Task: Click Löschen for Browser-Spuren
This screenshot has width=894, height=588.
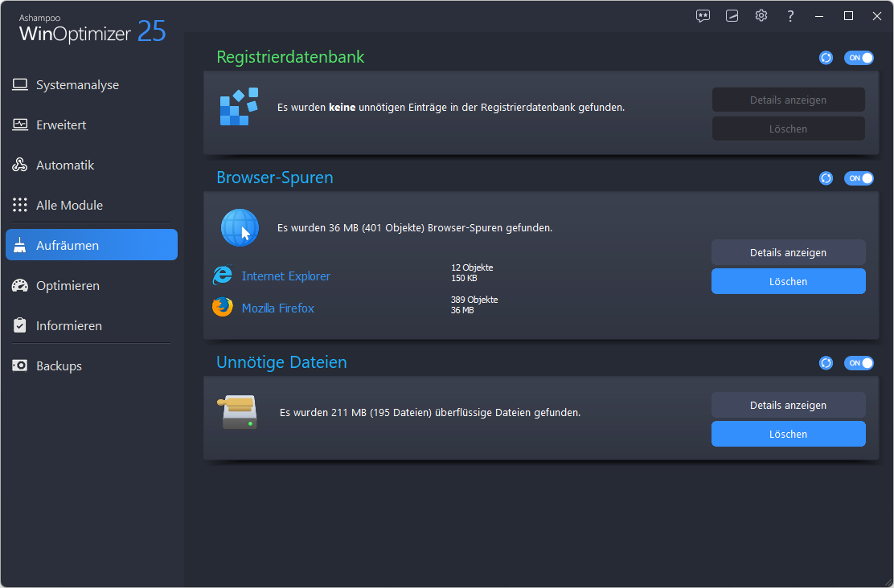Action: coord(788,282)
